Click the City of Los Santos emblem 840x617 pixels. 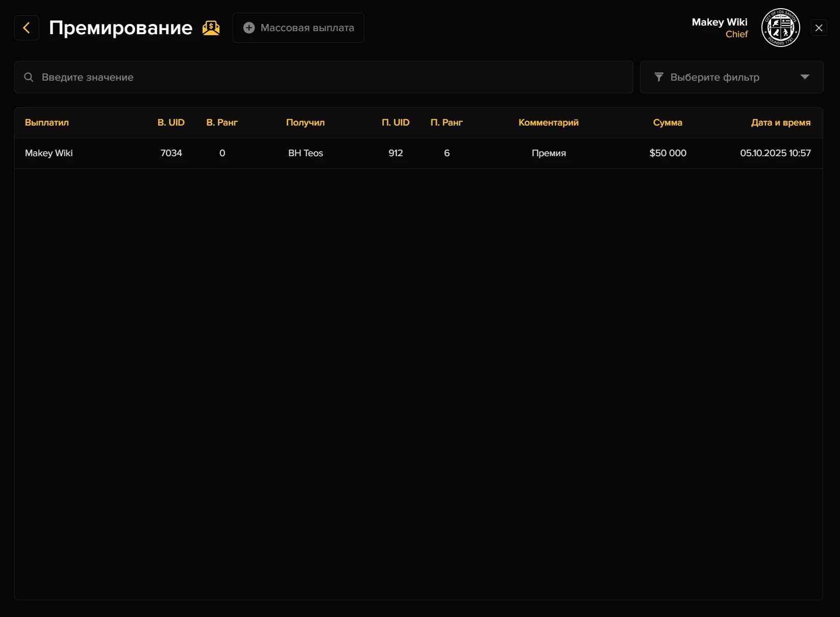(780, 28)
